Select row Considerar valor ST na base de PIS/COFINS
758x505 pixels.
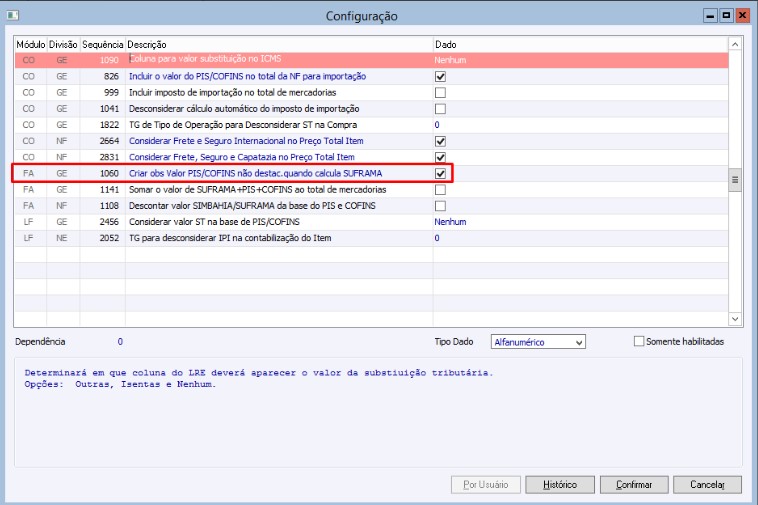pyautogui.click(x=371, y=222)
